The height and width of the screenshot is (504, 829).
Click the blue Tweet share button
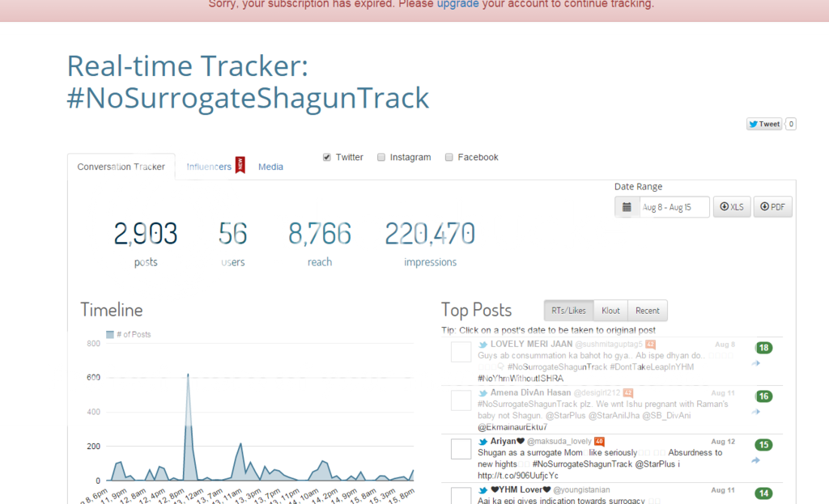coord(764,124)
